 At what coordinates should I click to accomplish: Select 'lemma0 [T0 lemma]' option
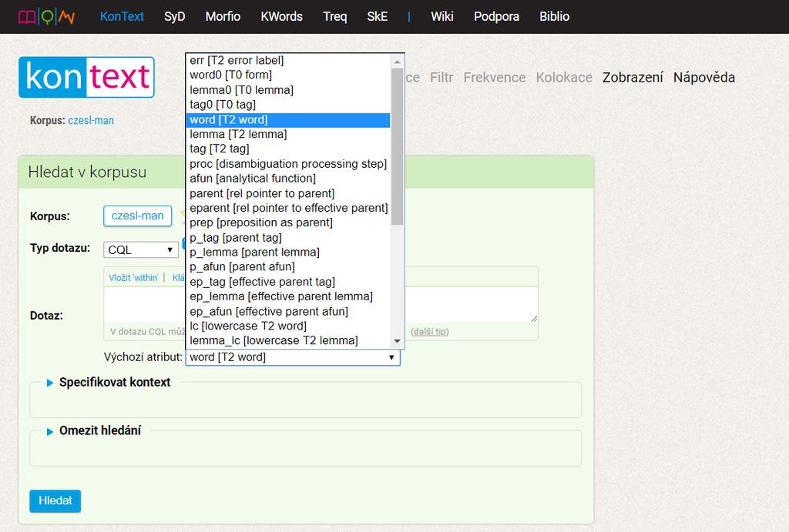(288, 90)
